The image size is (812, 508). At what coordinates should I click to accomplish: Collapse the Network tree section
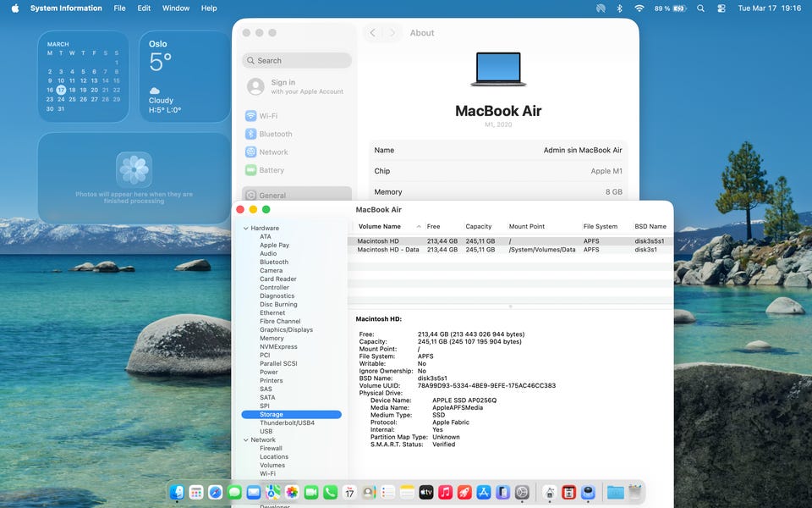tap(246, 440)
